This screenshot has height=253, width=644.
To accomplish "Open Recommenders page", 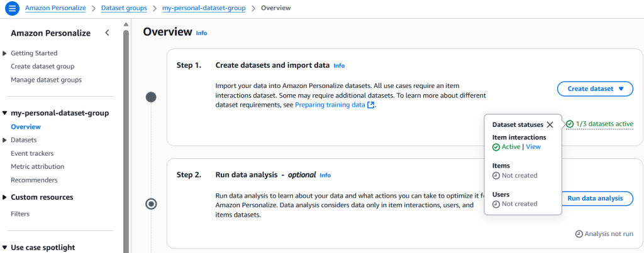I will [34, 180].
